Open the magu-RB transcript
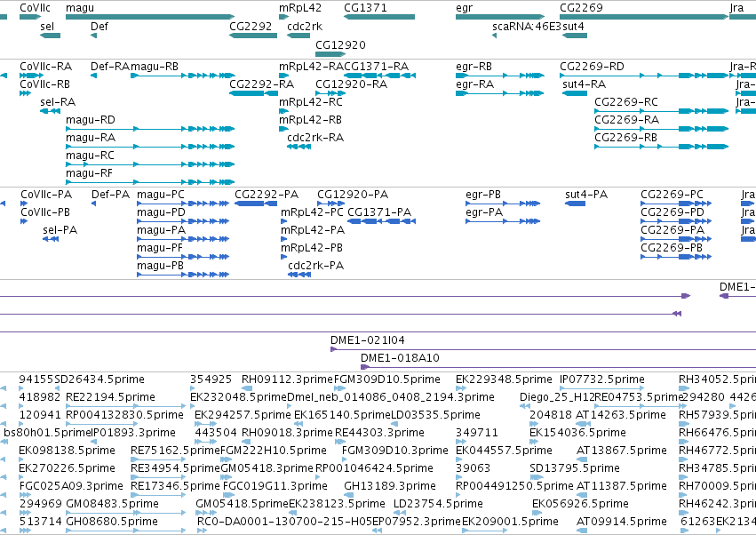 point(183,76)
